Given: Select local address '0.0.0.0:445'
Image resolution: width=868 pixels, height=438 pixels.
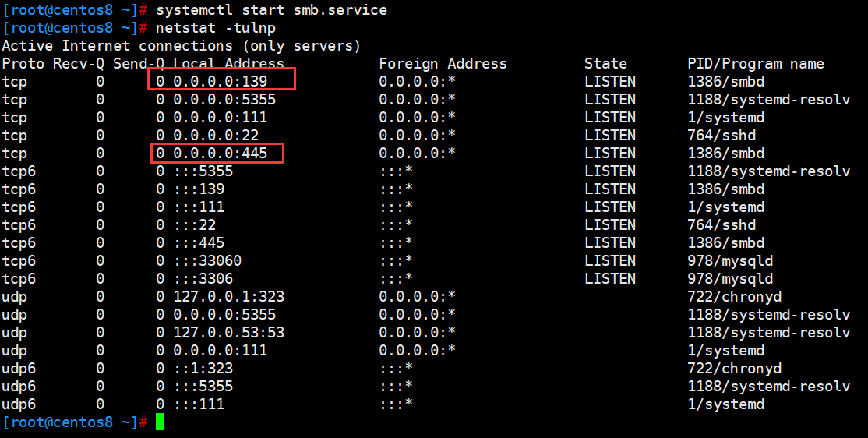Looking at the screenshot, I should click(x=221, y=153).
